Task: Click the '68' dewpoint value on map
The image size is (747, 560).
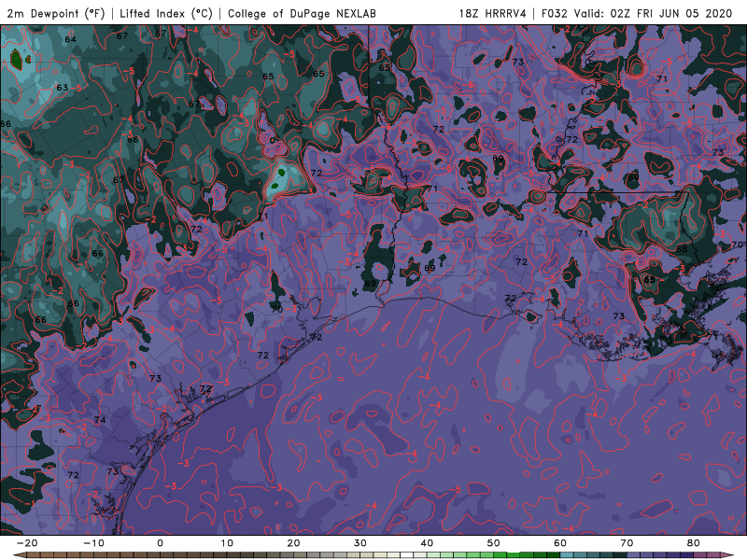Action: pos(682,249)
